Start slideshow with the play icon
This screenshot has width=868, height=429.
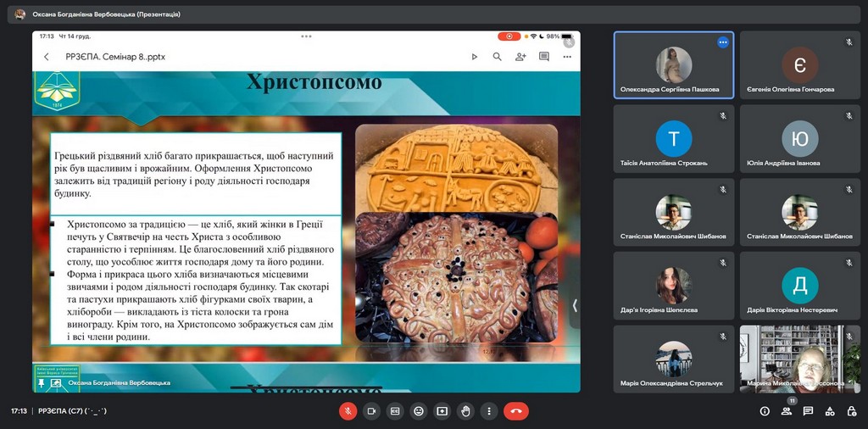click(474, 57)
